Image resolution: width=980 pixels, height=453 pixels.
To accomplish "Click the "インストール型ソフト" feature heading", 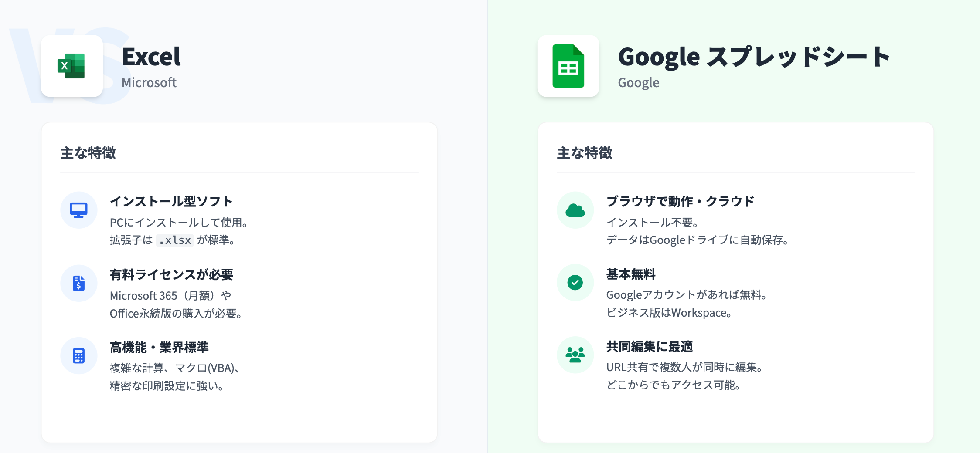I will pyautogui.click(x=171, y=201).
